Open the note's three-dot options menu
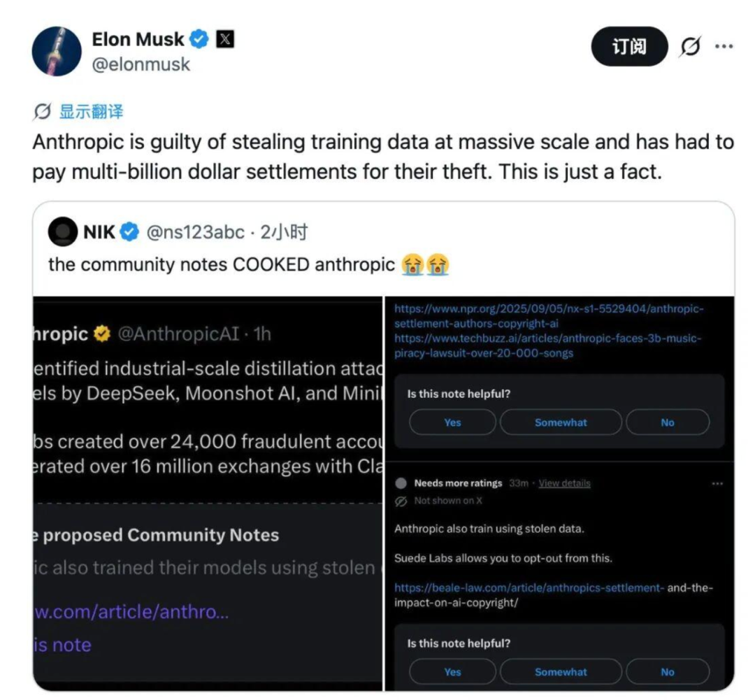Viewport: 755px width, 700px height. (x=717, y=483)
